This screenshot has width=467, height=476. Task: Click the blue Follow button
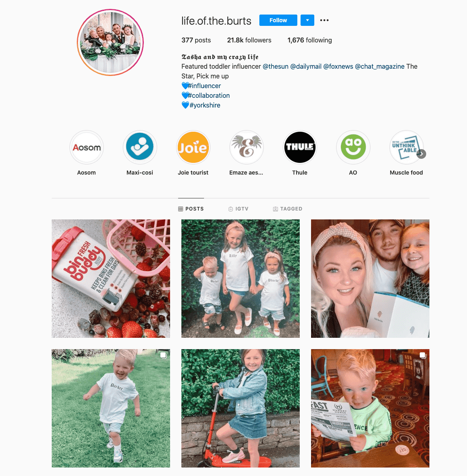click(278, 20)
